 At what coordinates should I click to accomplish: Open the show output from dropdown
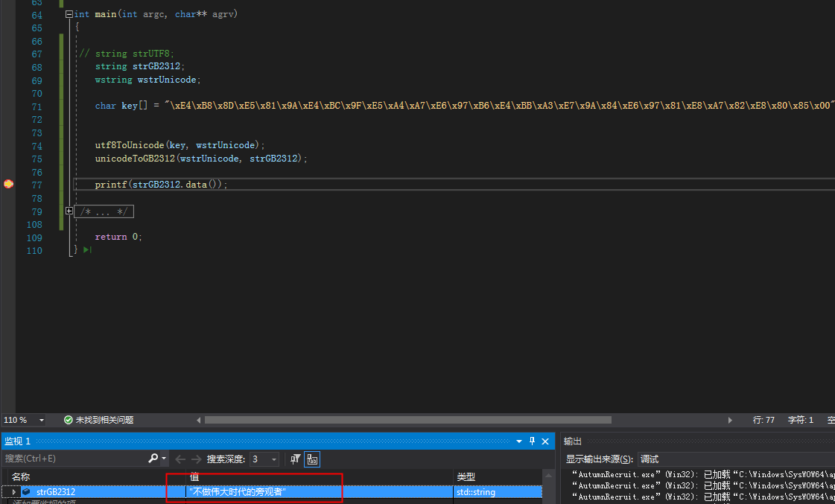[x=736, y=459]
